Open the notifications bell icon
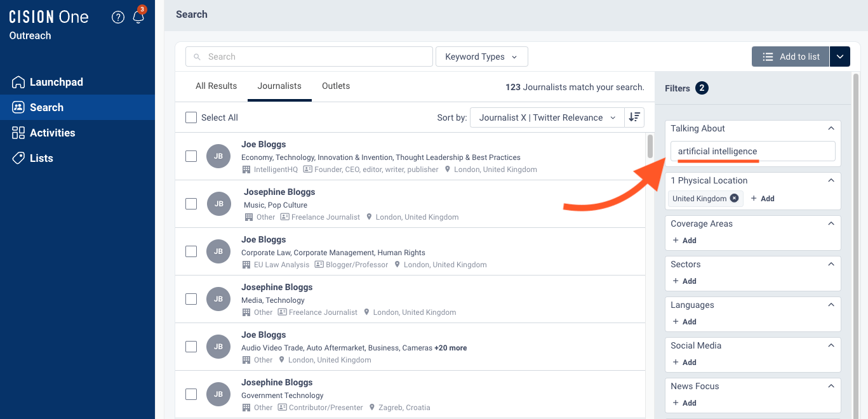 pyautogui.click(x=138, y=17)
